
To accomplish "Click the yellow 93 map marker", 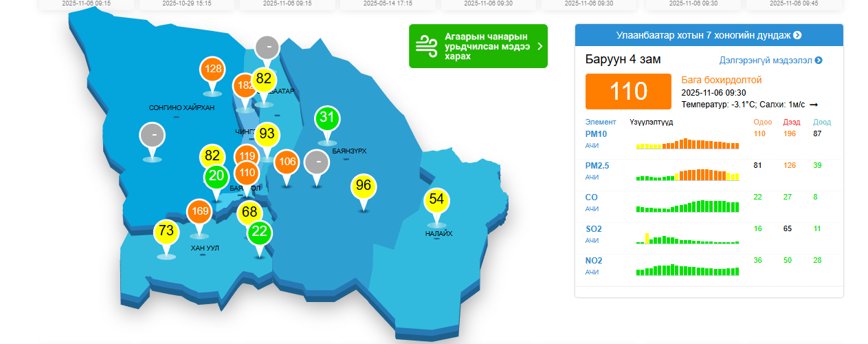I will tap(267, 133).
